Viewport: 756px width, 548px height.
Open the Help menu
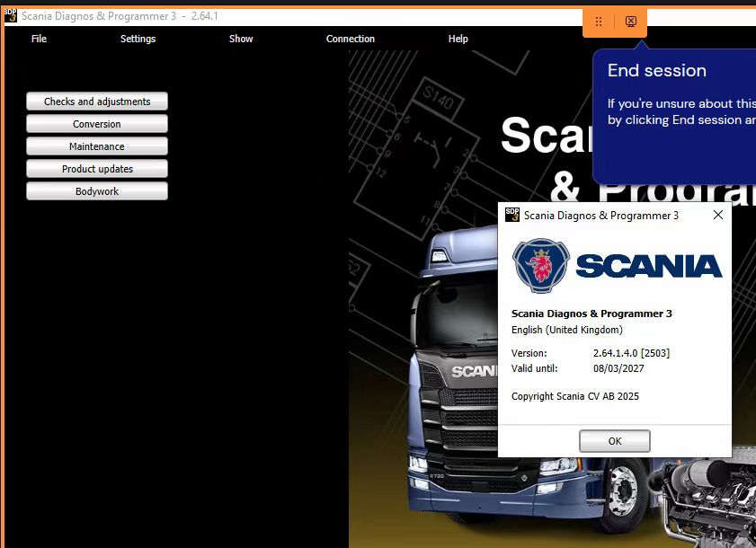point(458,39)
